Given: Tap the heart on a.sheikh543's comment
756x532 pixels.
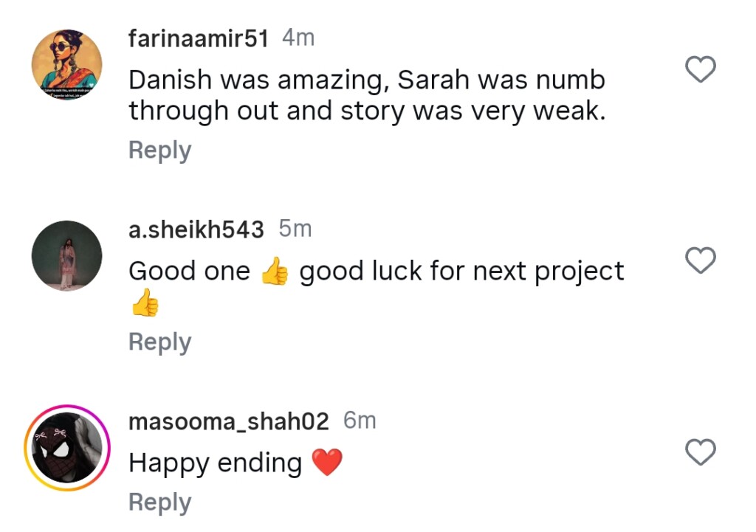Looking at the screenshot, I should point(701,260).
